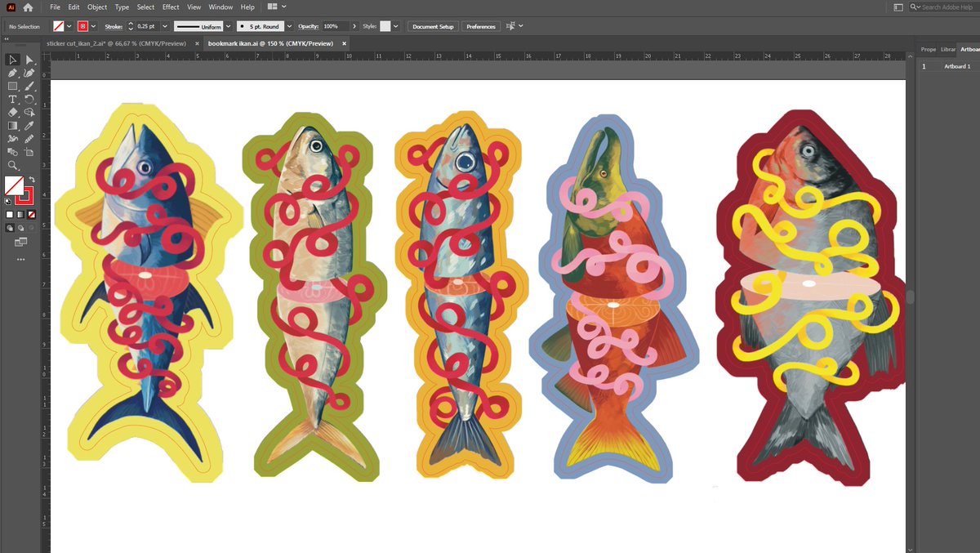Toggle the panel layout icon beside search
The image size is (980, 553).
click(x=898, y=7)
